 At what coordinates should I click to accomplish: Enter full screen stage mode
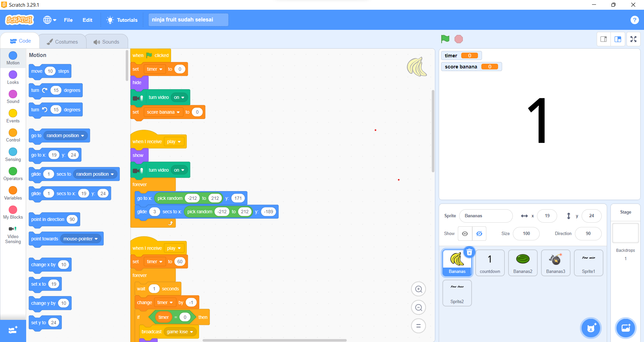coord(633,39)
